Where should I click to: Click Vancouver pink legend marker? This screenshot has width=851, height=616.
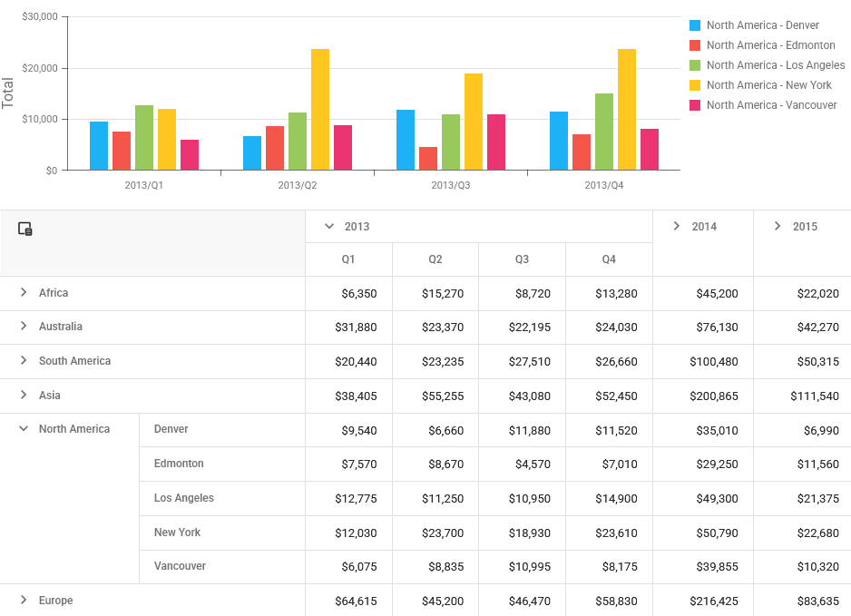(x=695, y=105)
